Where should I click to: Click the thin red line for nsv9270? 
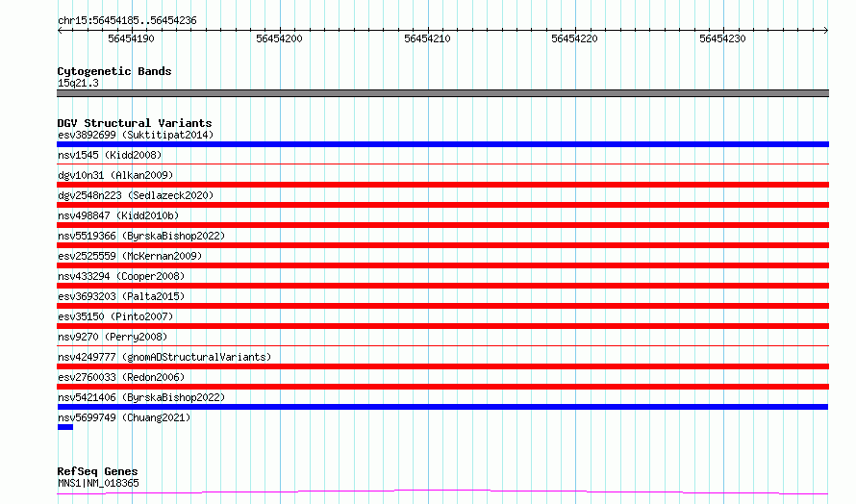point(442,345)
